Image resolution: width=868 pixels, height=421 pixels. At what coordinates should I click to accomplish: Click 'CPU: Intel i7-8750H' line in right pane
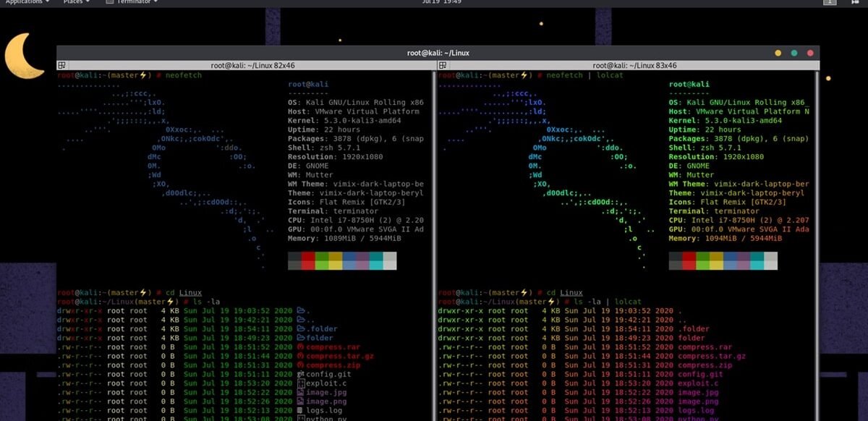739,220
